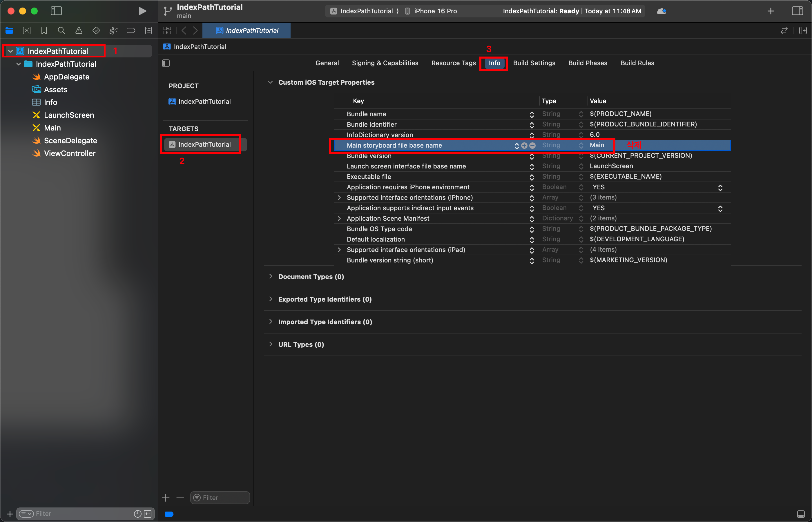
Task: Open the Bookmark navigator icon
Action: (x=44, y=30)
